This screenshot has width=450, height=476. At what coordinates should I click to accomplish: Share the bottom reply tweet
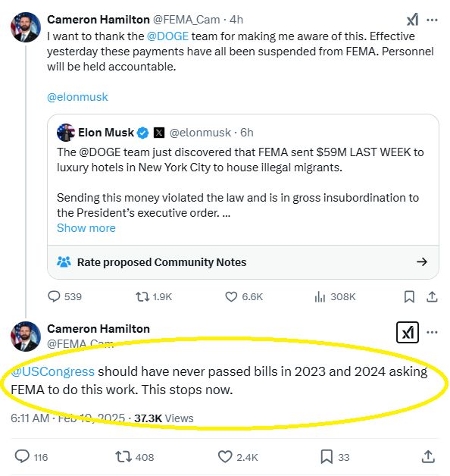coord(428,456)
